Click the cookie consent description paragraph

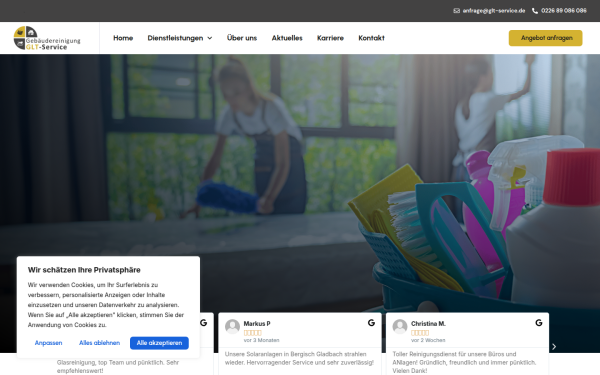pyautogui.click(x=106, y=305)
